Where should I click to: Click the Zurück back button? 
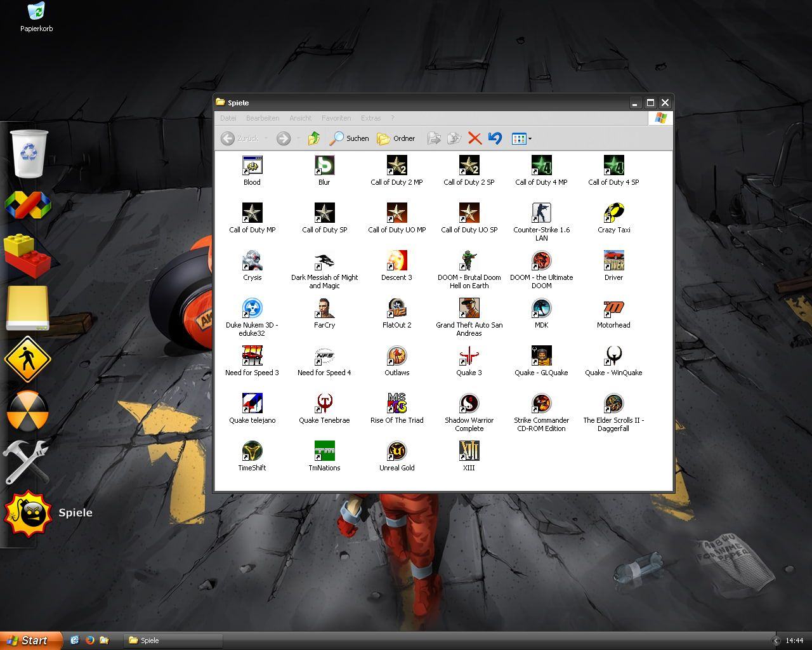tap(240, 138)
